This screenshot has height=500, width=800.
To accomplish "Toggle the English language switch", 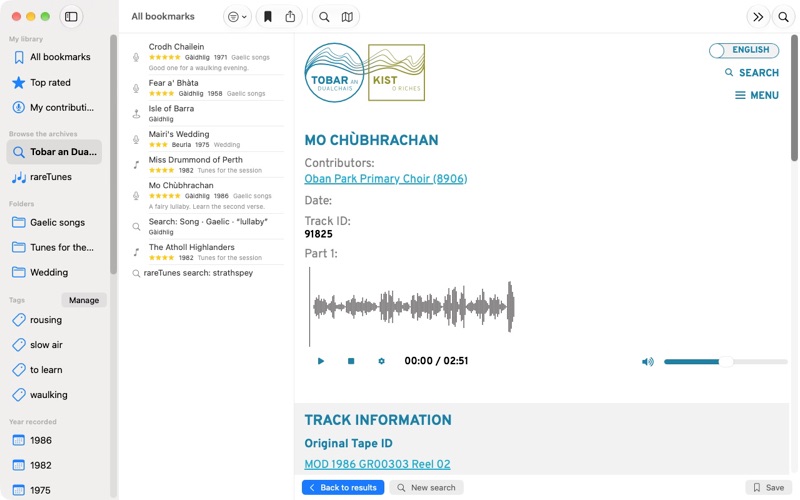I will (x=744, y=50).
